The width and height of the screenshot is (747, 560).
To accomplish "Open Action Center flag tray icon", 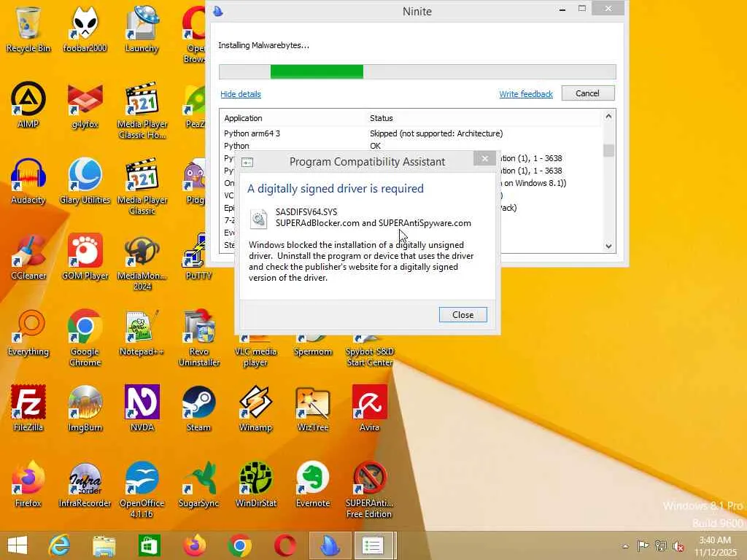I will click(x=643, y=545).
